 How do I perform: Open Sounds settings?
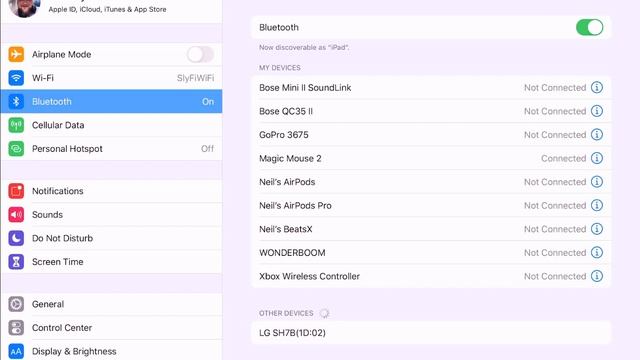pos(111,215)
